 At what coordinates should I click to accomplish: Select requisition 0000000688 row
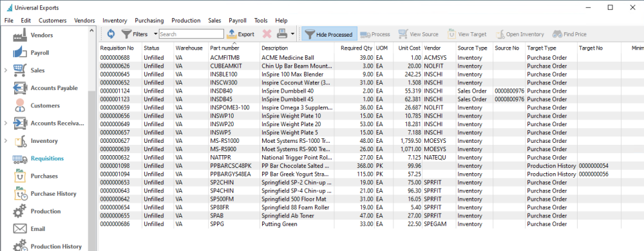click(x=371, y=58)
